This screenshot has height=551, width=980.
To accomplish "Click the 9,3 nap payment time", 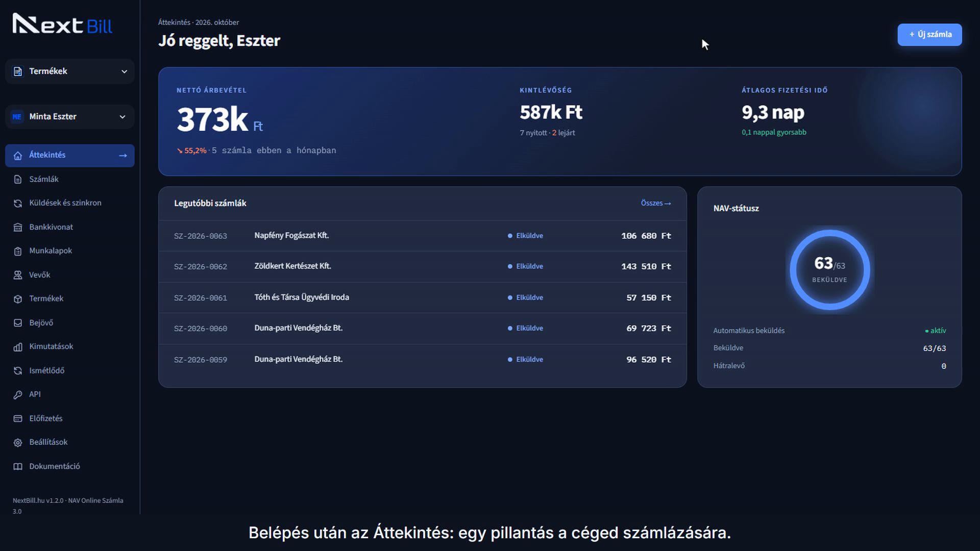I will 773,112.
